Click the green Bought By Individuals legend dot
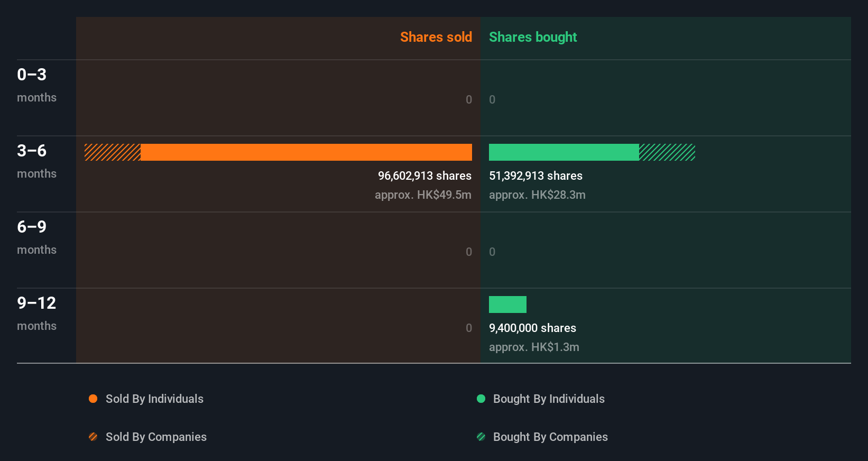This screenshot has height=461, width=868. pyautogui.click(x=481, y=399)
